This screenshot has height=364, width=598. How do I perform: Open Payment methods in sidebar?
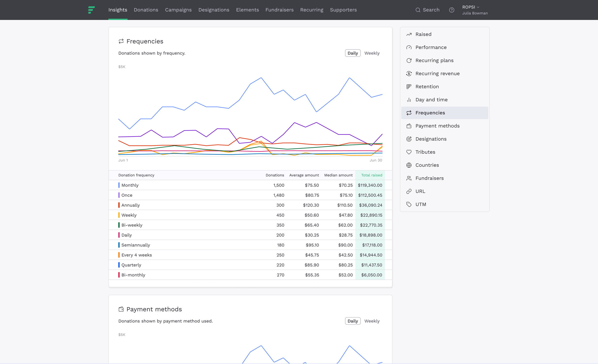point(437,126)
